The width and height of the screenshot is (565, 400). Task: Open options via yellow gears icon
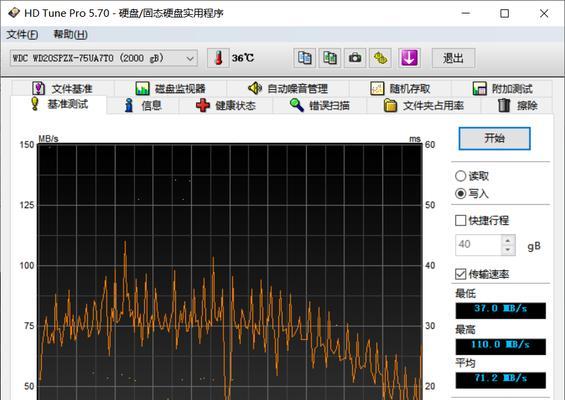(x=381, y=58)
